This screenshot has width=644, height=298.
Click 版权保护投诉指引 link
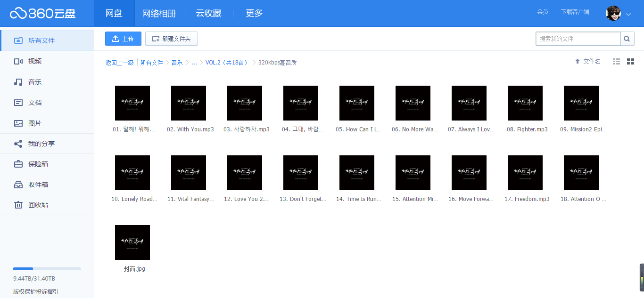(x=36, y=291)
